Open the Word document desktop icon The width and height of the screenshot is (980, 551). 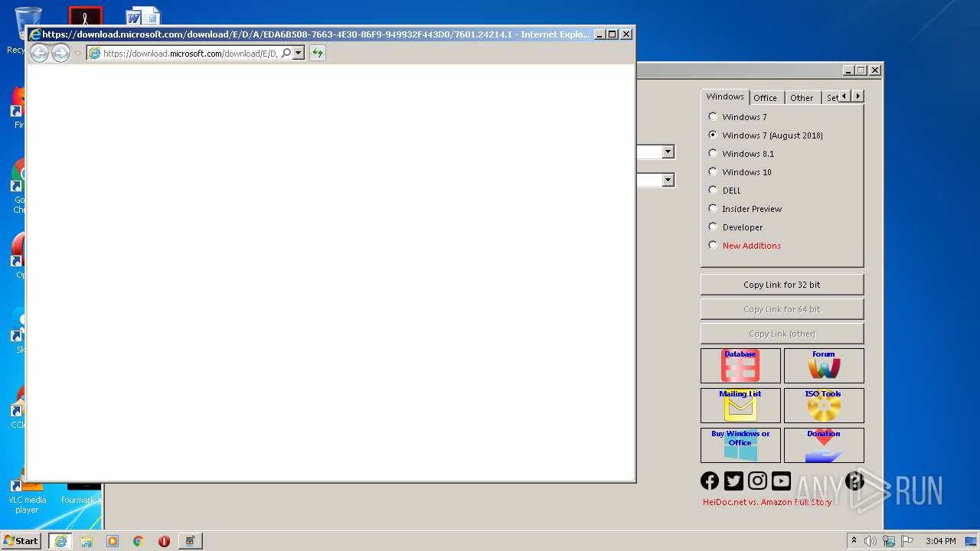coord(143,16)
